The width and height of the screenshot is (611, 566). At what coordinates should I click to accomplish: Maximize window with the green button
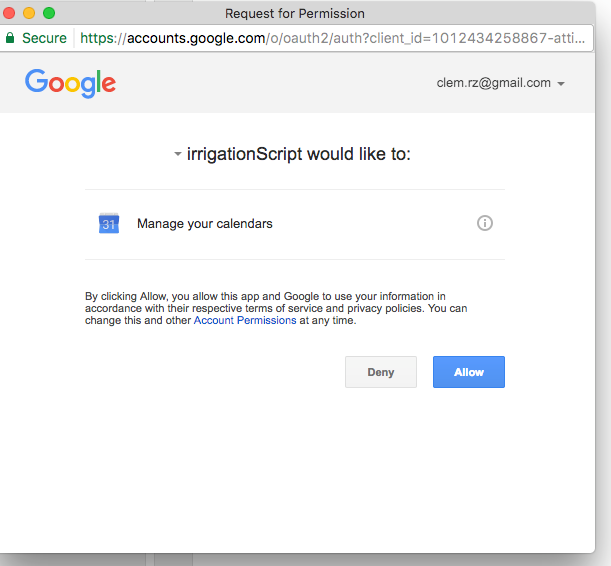[49, 13]
